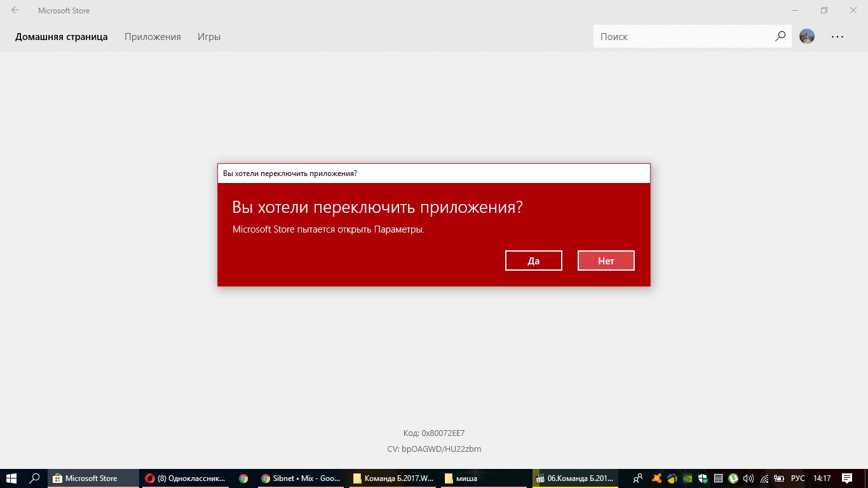Click the Нет button in the dialog

click(606, 261)
